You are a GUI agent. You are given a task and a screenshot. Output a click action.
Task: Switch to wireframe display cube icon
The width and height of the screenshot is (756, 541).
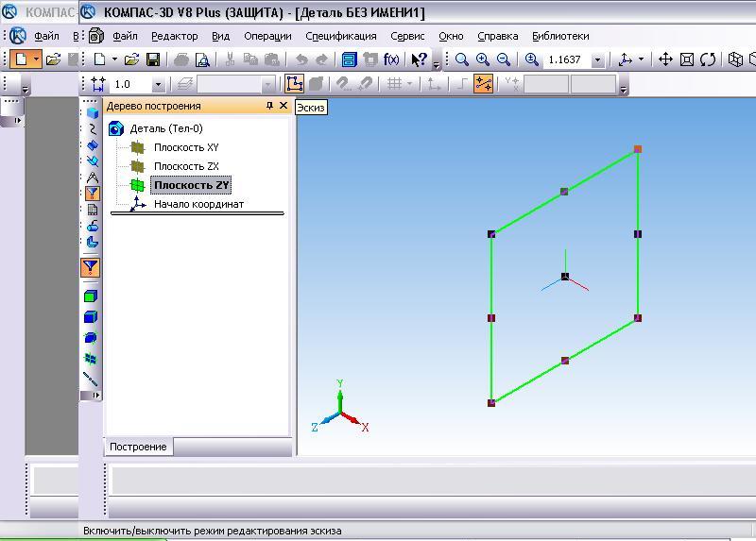(735, 59)
